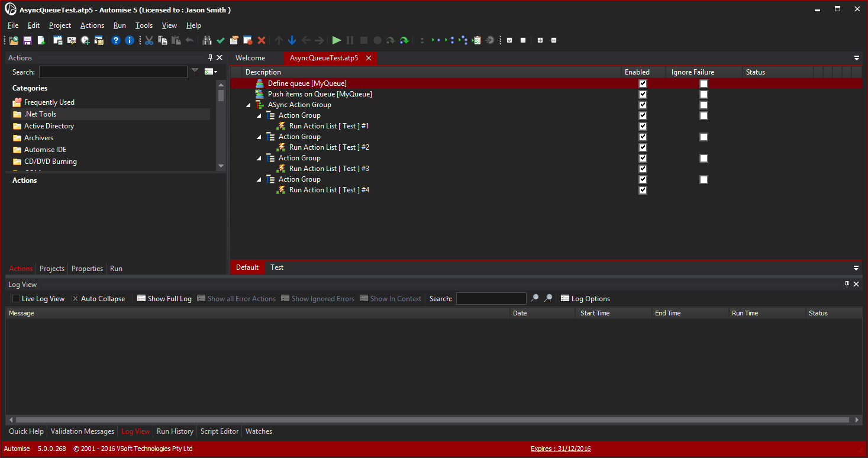Toggle Enabled for Push items on Queue
Screen dimensions: 868x458
point(643,94)
